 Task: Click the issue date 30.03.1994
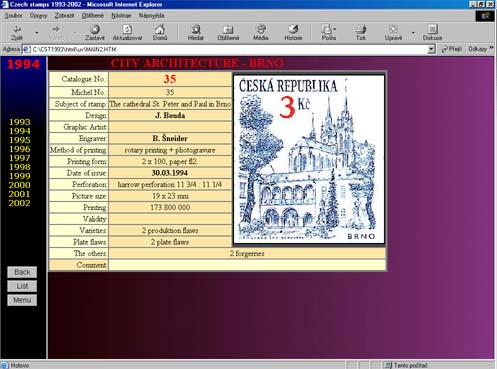tap(170, 173)
